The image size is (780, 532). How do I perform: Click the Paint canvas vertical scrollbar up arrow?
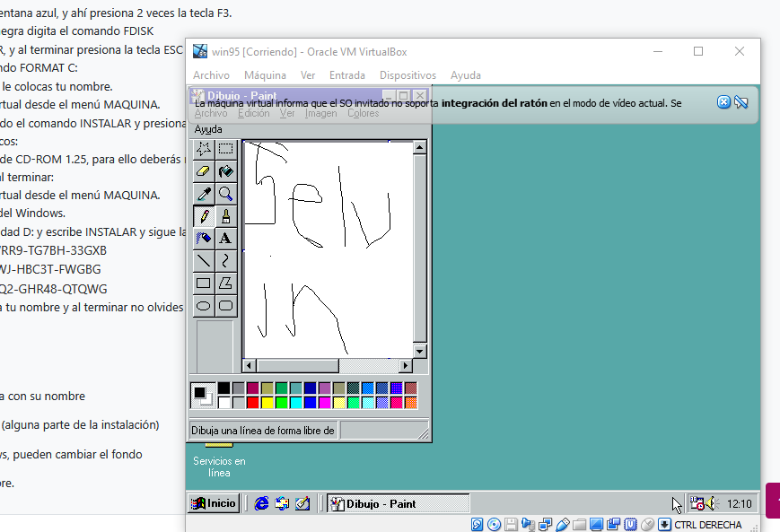tap(419, 147)
